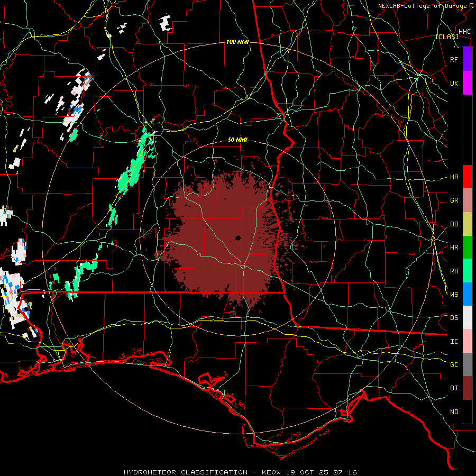Viewport: 476px width, 476px height.
Task: Click the white DS legend swatch
Action: 467,317
